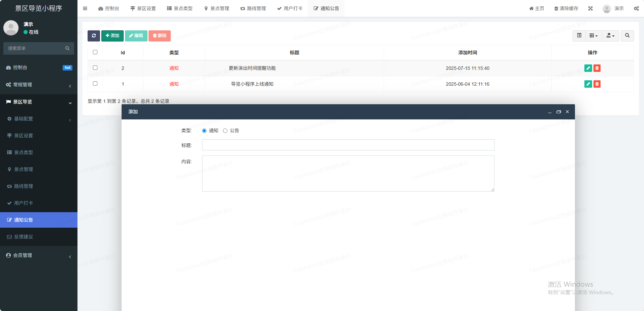The height and width of the screenshot is (311, 644).
Task: Select the 公告 radio button
Action: click(x=225, y=131)
